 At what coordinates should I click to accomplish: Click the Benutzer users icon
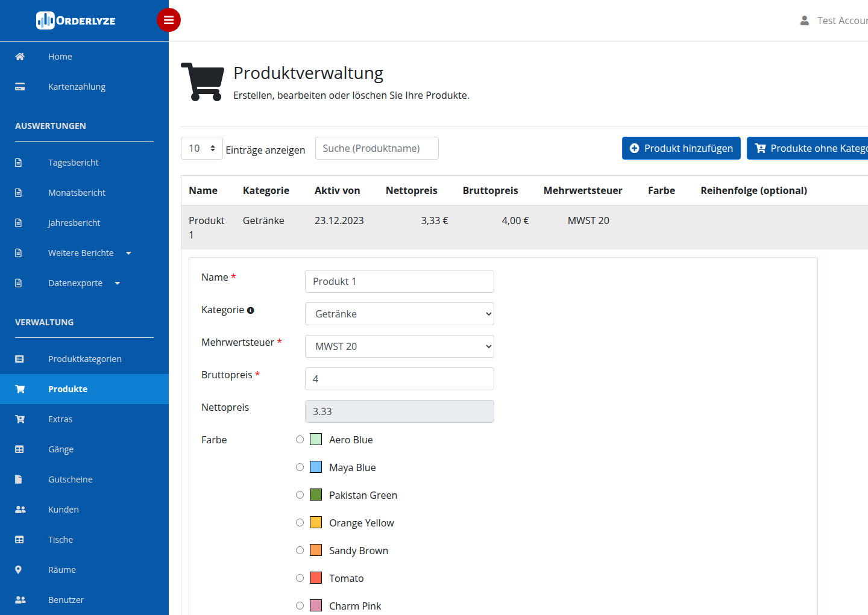[20, 600]
